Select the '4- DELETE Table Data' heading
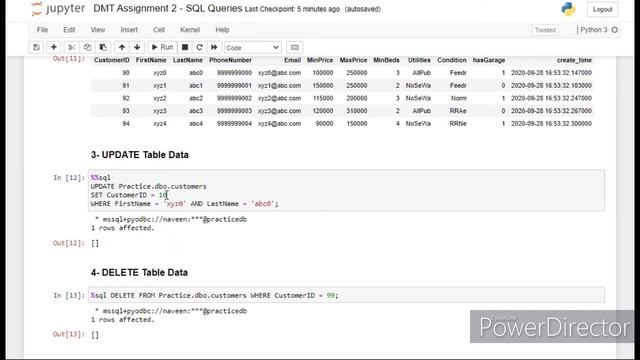The width and height of the screenshot is (640, 360). tap(139, 272)
